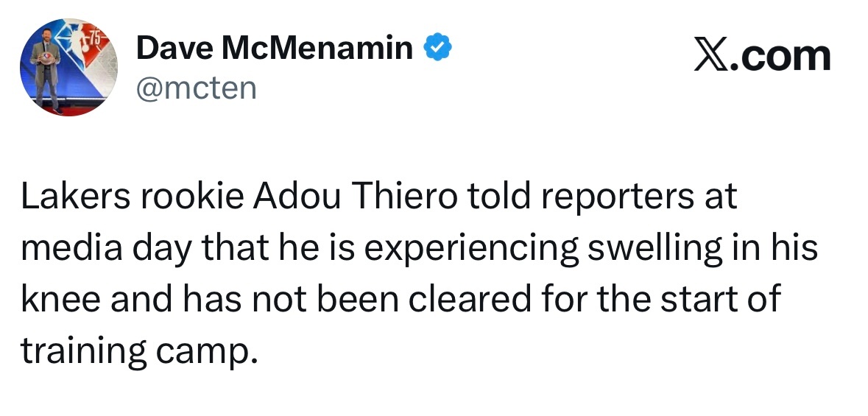Click "McMenamin" surname in the header
The width and height of the screenshot is (868, 416).
point(317,48)
